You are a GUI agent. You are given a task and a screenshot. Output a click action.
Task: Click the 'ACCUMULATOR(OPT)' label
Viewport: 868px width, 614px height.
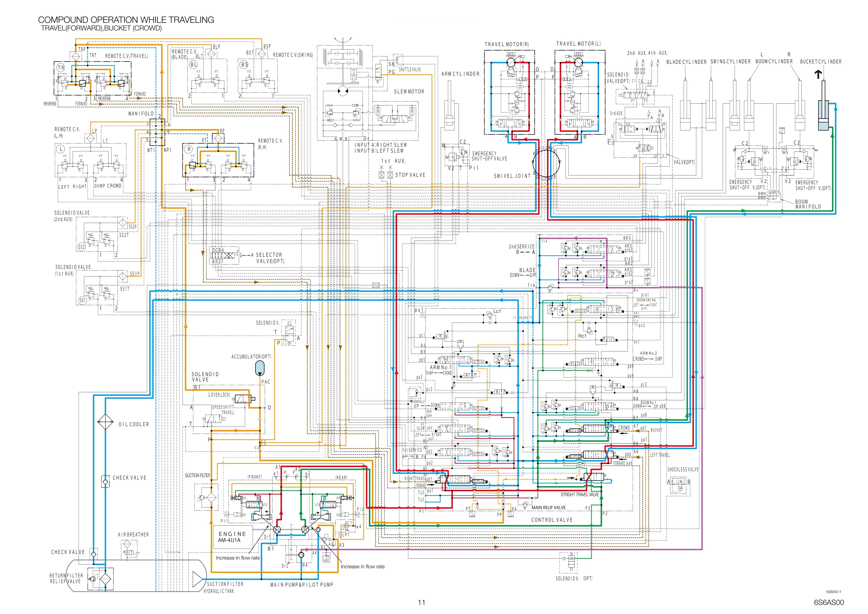251,356
